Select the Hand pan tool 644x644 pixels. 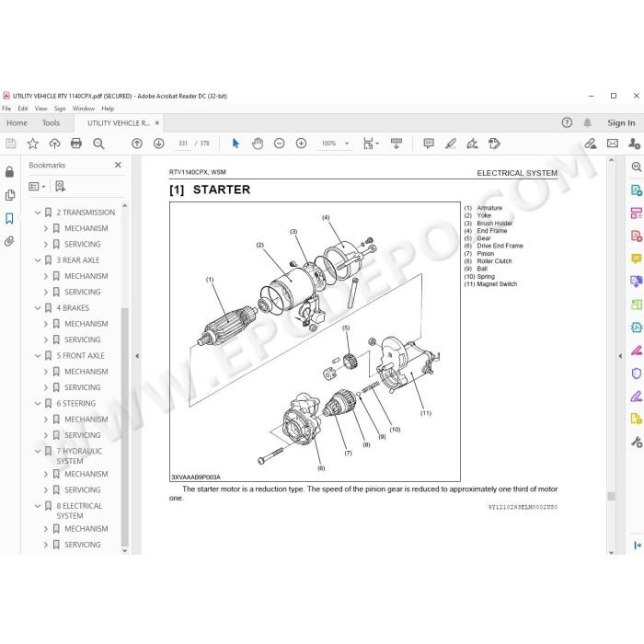point(258,144)
